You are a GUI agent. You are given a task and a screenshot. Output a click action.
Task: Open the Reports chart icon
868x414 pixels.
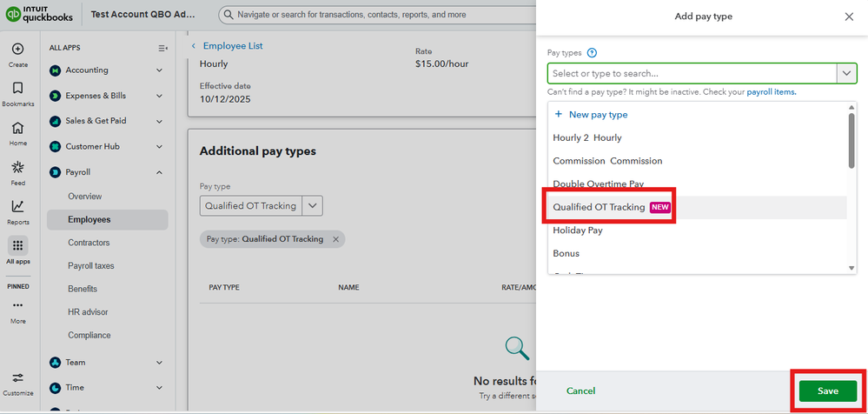tap(17, 207)
